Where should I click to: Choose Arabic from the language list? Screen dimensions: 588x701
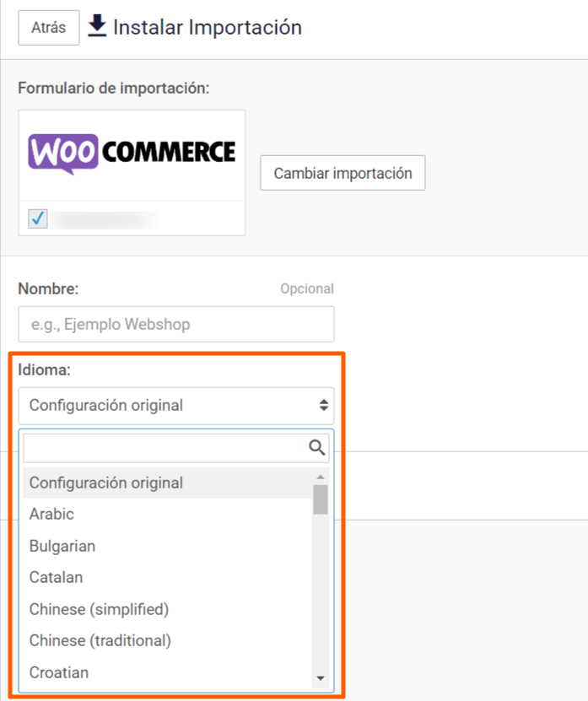coord(168,514)
